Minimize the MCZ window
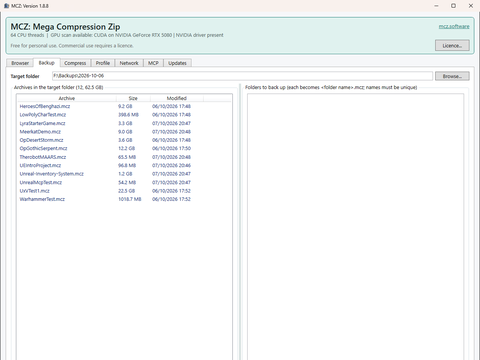 pos(436,6)
